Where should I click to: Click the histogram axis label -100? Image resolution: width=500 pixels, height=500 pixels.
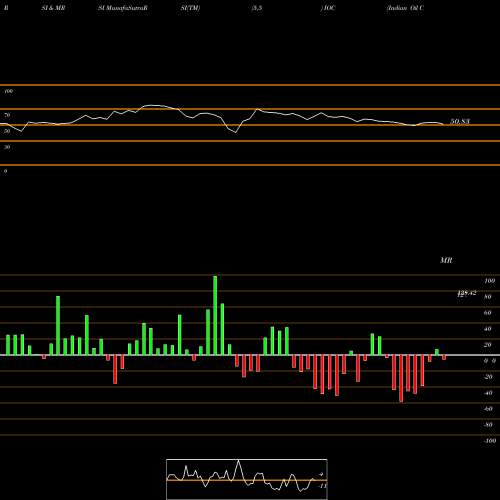point(490,441)
